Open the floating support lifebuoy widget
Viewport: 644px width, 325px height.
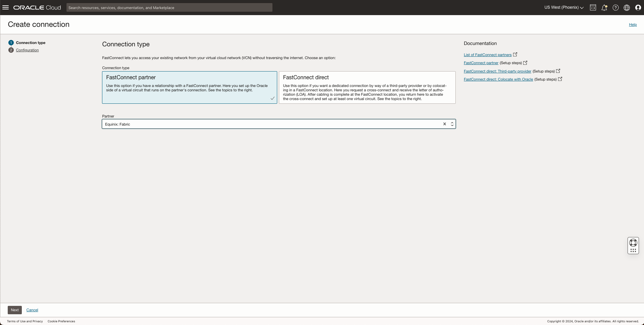click(x=633, y=242)
